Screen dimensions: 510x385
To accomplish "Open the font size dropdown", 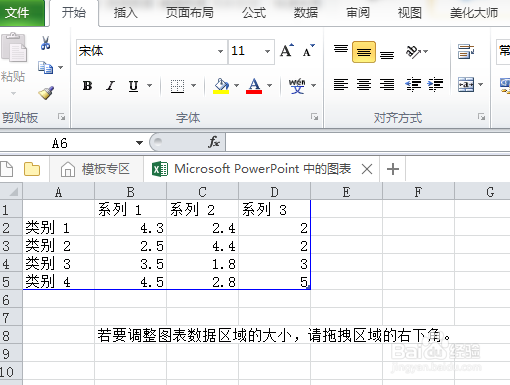I will pos(267,52).
